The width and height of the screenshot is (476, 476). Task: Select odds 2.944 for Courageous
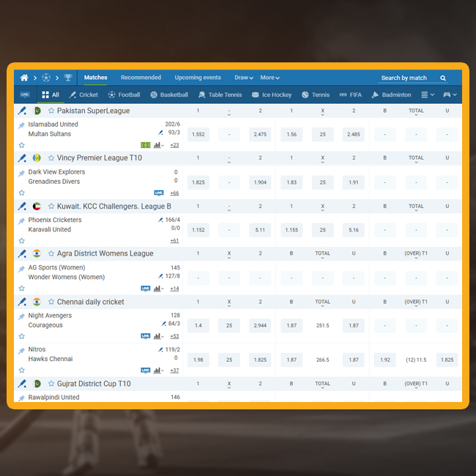(x=260, y=325)
